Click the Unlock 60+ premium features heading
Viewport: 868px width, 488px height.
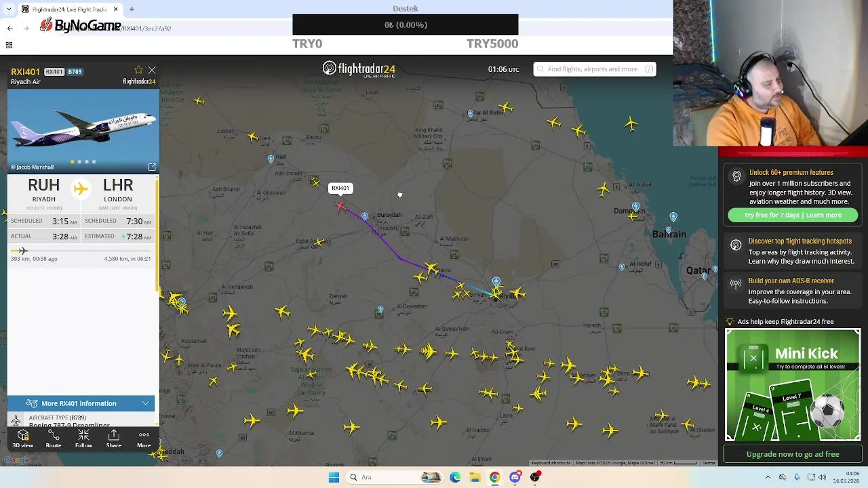[791, 173]
